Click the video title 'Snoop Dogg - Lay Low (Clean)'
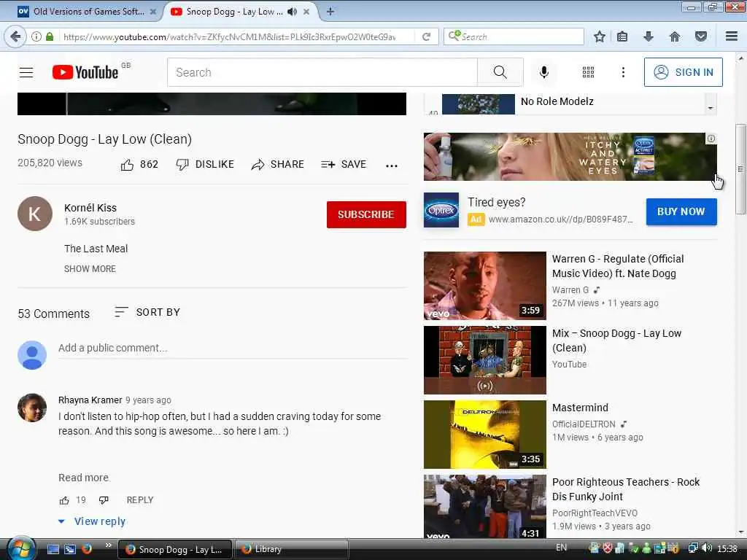 pos(105,139)
